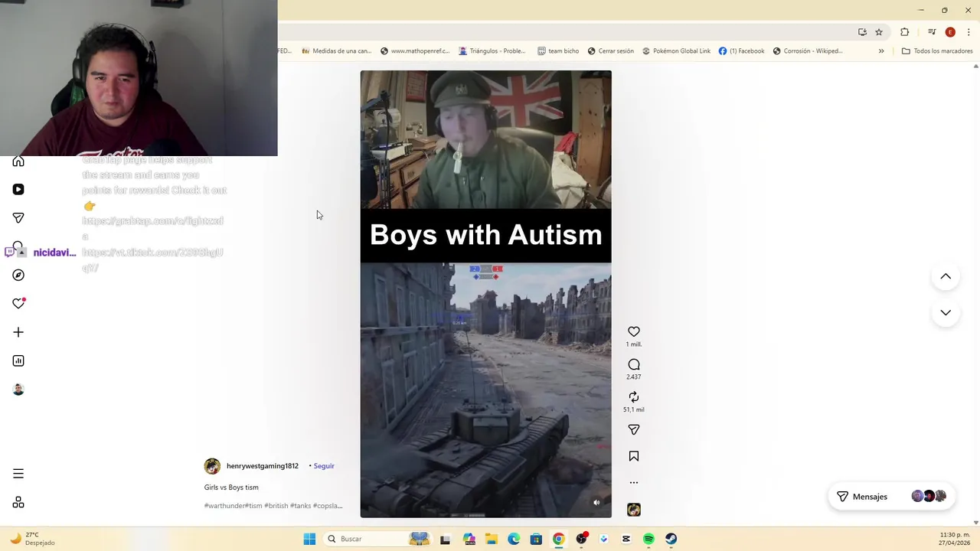Image resolution: width=980 pixels, height=551 pixels.
Task: Open Chrome media controls icon
Action: (932, 32)
